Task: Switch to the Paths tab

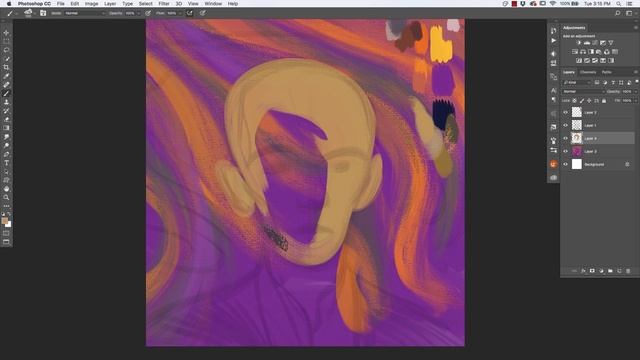Action: pyautogui.click(x=607, y=72)
